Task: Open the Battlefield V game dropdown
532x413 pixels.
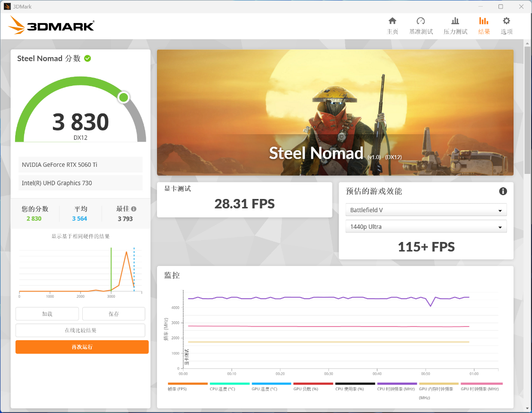Action: tap(426, 210)
